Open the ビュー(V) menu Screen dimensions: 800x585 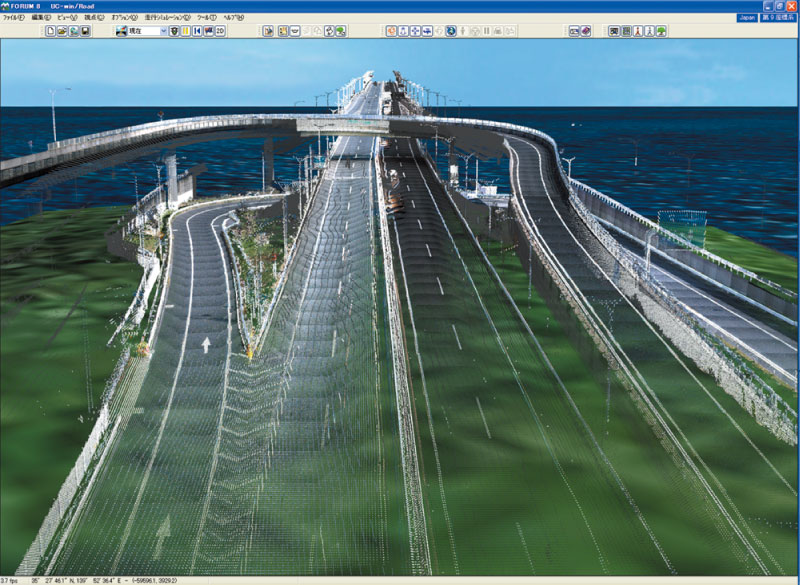pyautogui.click(x=67, y=17)
